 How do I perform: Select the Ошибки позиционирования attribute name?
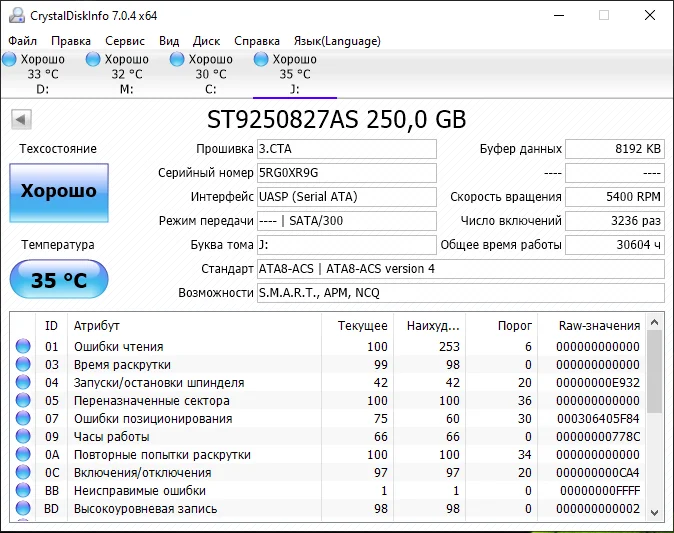153,419
